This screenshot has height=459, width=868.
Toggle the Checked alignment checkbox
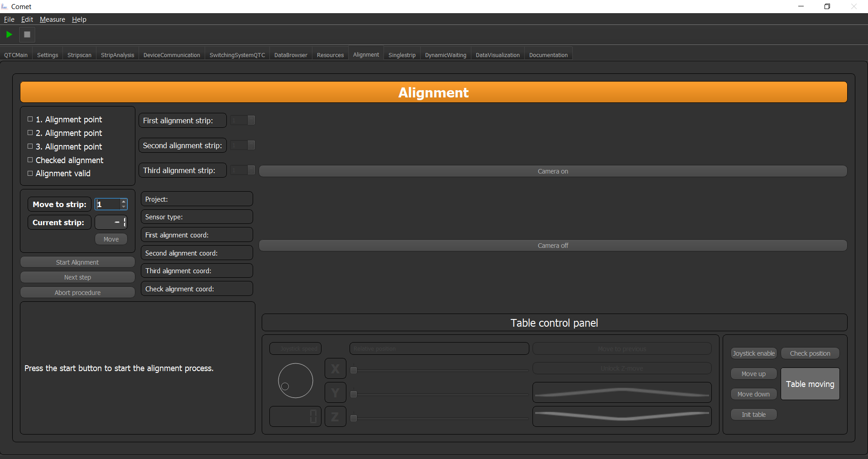[30, 160]
